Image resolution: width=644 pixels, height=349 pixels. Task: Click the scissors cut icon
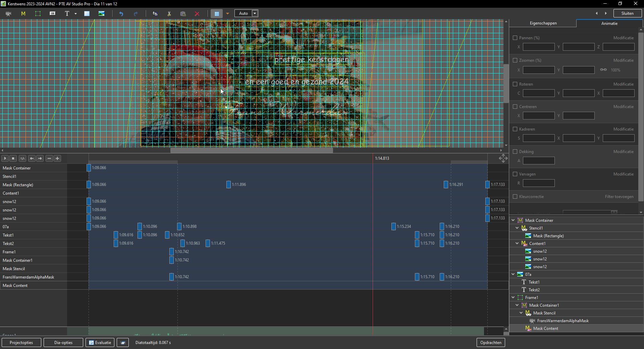pos(169,14)
